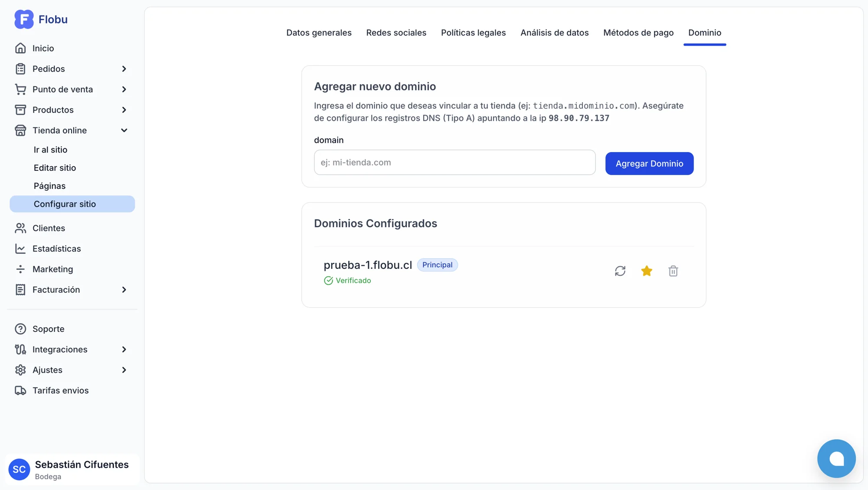Viewport: 868px width, 490px height.
Task: Open the support chat bubble
Action: click(836, 458)
